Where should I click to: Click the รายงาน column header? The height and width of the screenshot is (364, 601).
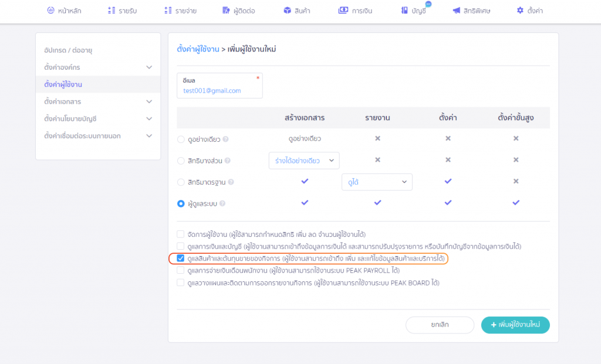[377, 118]
